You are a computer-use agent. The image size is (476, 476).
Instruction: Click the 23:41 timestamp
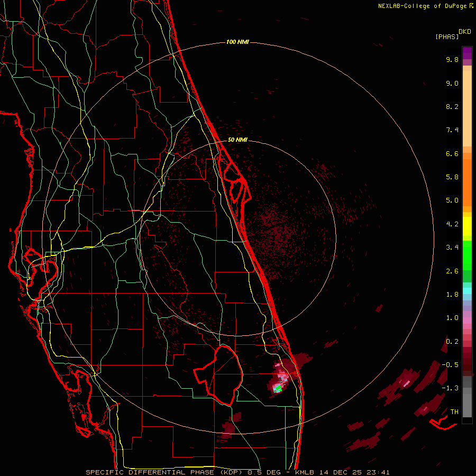point(378,472)
